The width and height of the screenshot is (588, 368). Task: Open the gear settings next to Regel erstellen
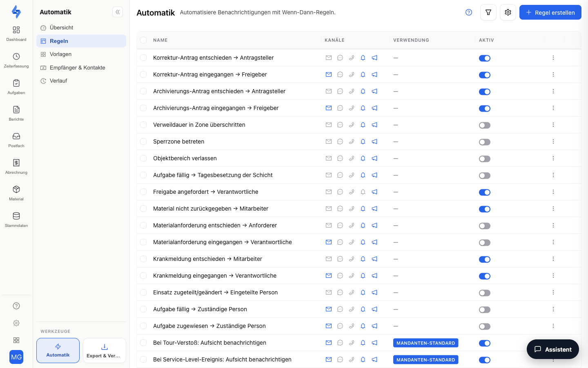pyautogui.click(x=508, y=12)
